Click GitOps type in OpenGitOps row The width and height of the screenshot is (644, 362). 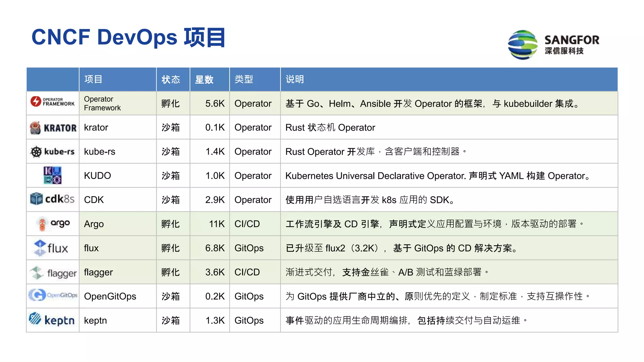pyautogui.click(x=249, y=297)
